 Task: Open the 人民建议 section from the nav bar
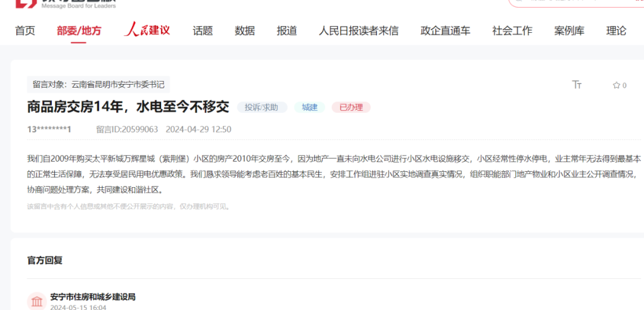147,30
